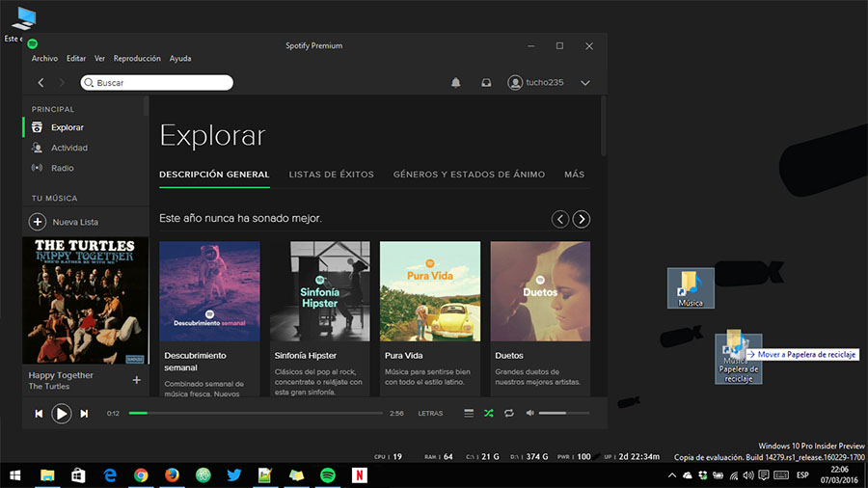Open the Archivo menu

[44, 58]
